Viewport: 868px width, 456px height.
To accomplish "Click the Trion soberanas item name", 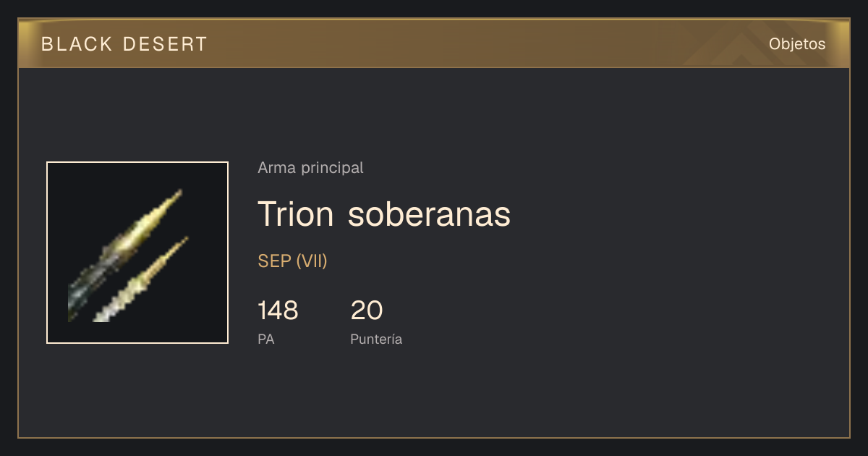I will point(384,214).
